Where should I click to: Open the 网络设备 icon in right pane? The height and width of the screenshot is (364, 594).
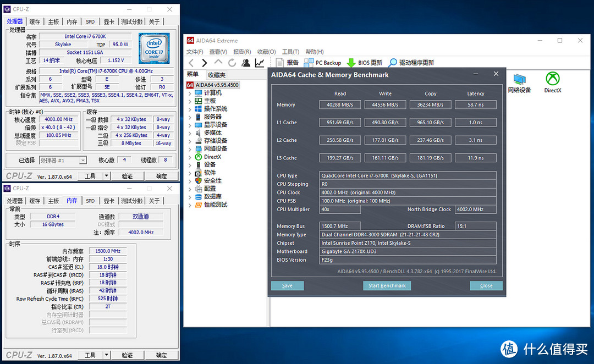click(519, 83)
